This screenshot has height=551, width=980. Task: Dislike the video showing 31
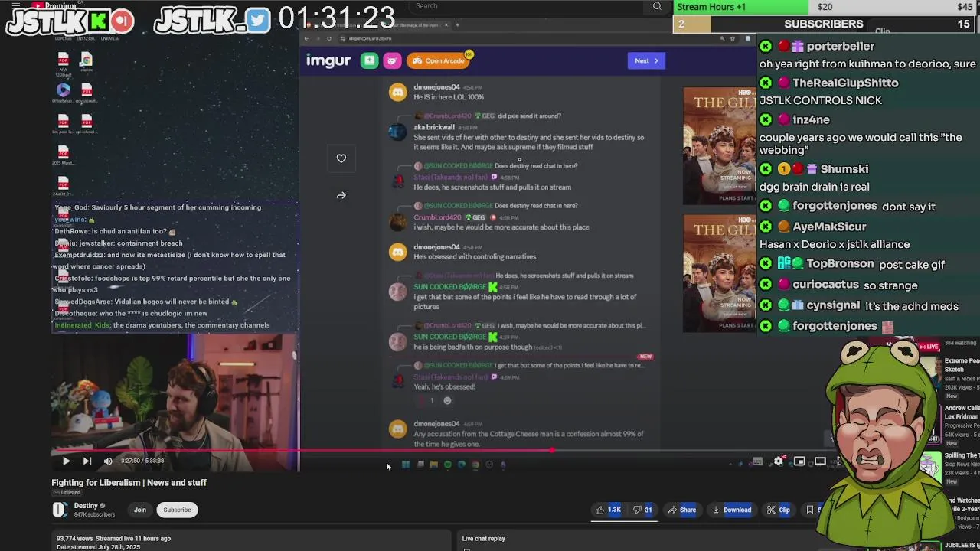[x=643, y=510]
